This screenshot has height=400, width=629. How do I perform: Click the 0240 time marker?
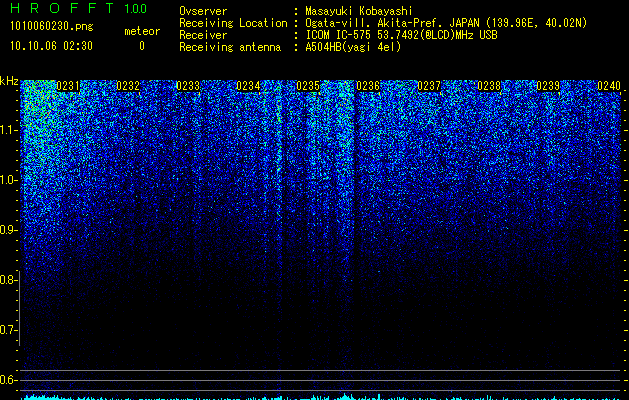pos(609,86)
